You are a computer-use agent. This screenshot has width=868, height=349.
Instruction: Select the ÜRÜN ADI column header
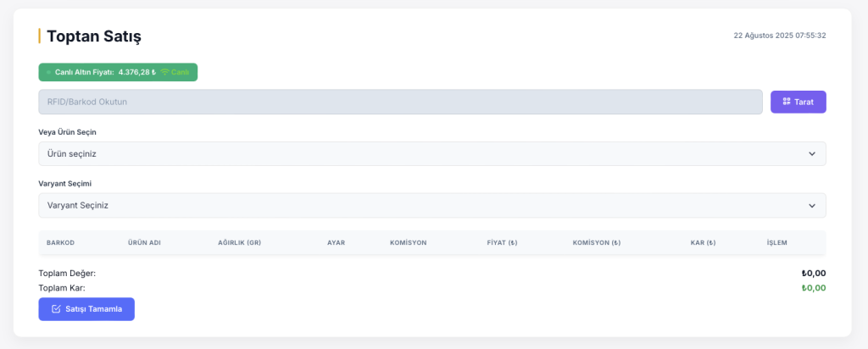pyautogui.click(x=144, y=243)
